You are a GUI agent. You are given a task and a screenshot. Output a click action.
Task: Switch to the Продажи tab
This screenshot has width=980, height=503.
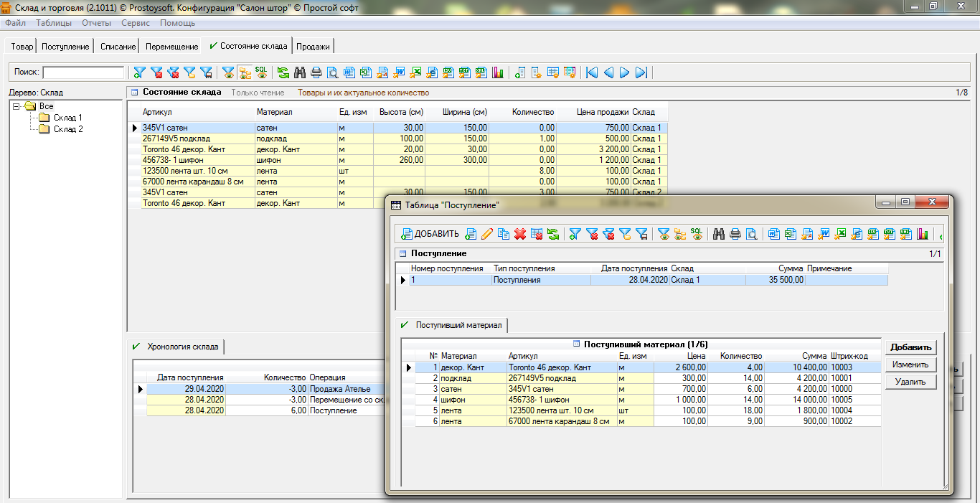(314, 47)
